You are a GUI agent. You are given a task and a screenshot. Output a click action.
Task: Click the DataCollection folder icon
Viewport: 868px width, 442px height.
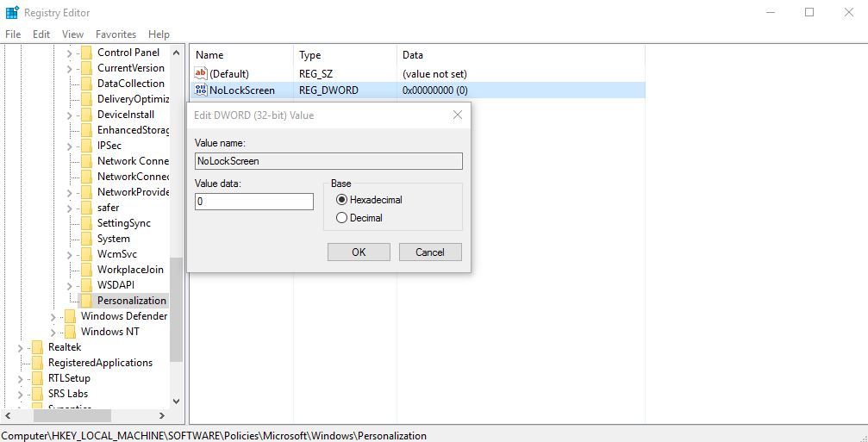coord(86,84)
